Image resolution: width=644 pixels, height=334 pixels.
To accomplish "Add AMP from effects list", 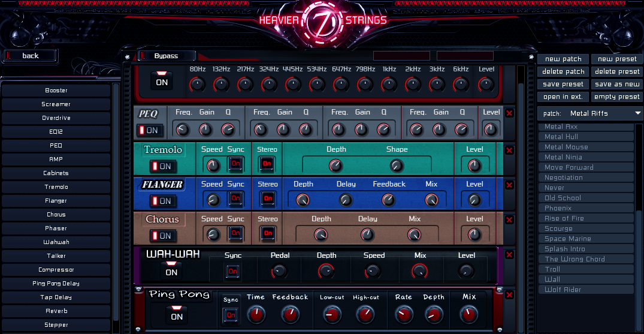I will point(56,159).
